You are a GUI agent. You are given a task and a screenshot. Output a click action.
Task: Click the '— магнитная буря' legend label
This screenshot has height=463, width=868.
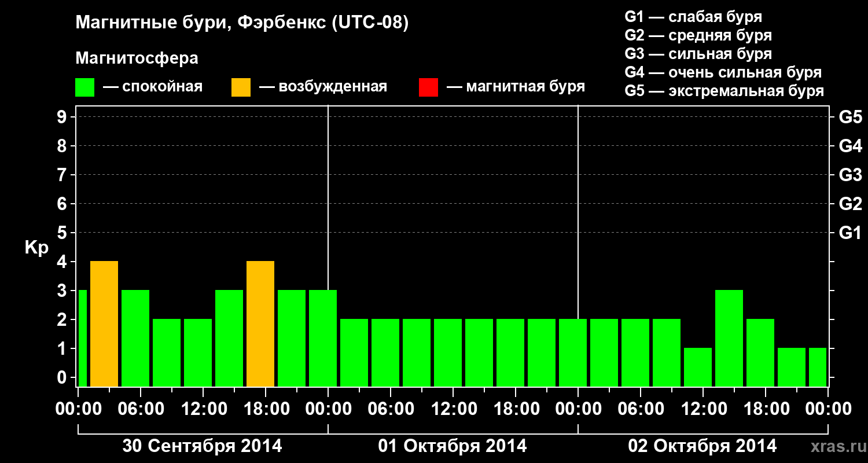point(516,87)
